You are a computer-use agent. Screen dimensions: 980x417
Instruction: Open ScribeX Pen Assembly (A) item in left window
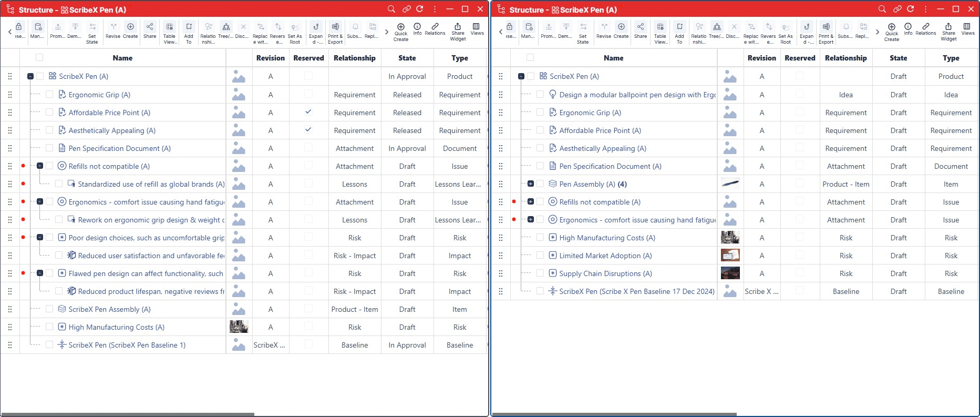[x=109, y=309]
